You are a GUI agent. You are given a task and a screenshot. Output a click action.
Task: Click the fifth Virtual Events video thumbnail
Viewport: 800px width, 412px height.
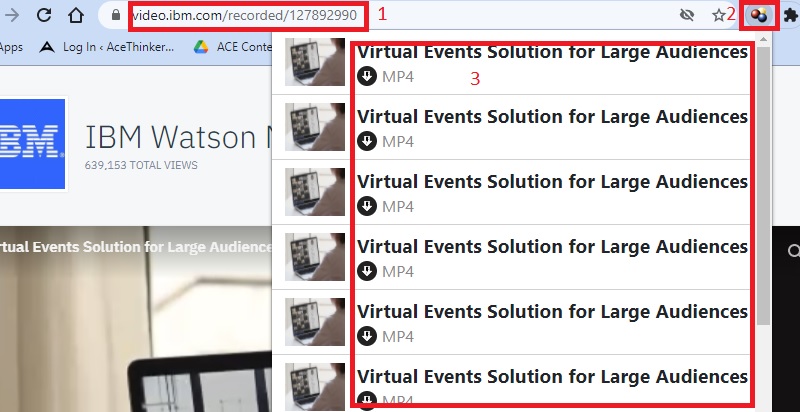click(315, 322)
